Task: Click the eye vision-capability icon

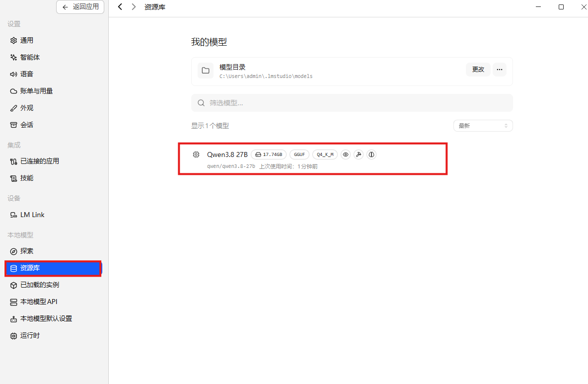Action: pyautogui.click(x=346, y=154)
